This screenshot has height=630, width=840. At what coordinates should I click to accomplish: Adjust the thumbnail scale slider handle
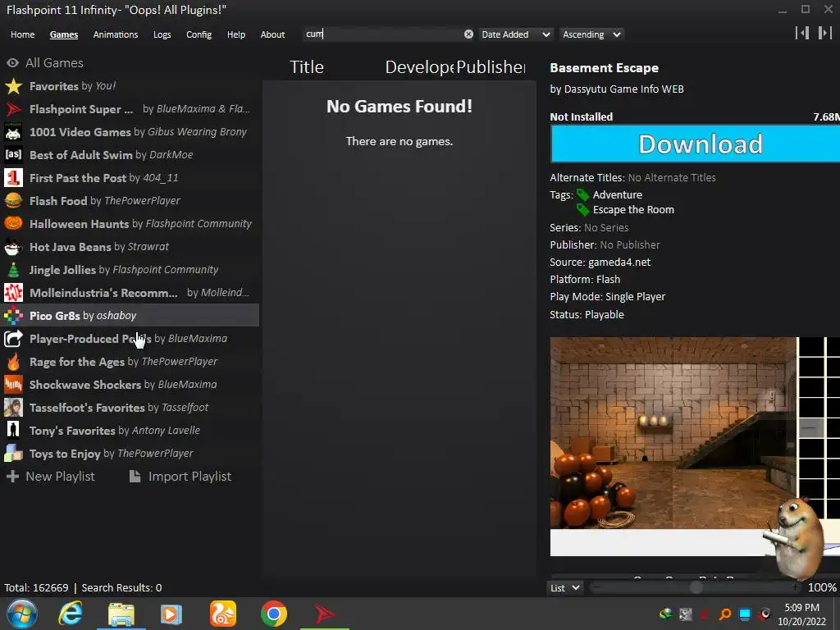(x=696, y=587)
